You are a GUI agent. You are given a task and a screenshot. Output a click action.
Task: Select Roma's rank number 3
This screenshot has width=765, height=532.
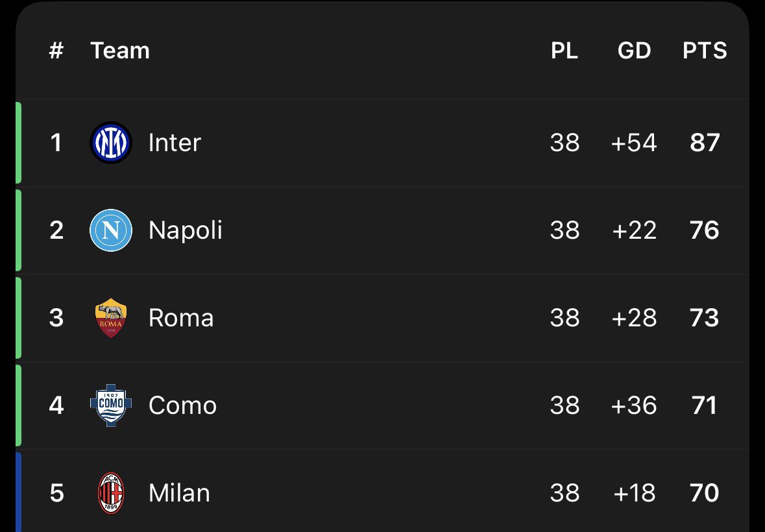pyautogui.click(x=56, y=318)
